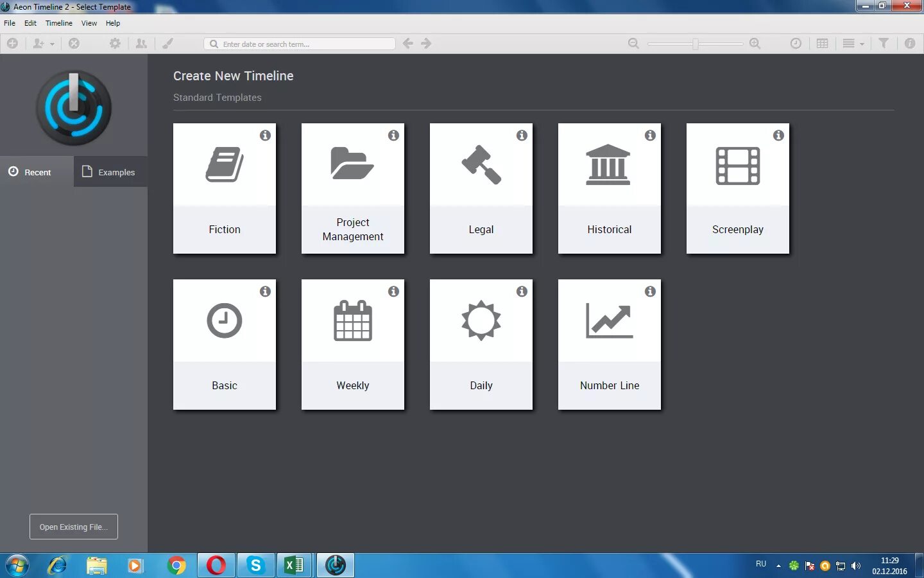Click the zoom out magnifier icon
This screenshot has height=578, width=924.
(x=633, y=44)
